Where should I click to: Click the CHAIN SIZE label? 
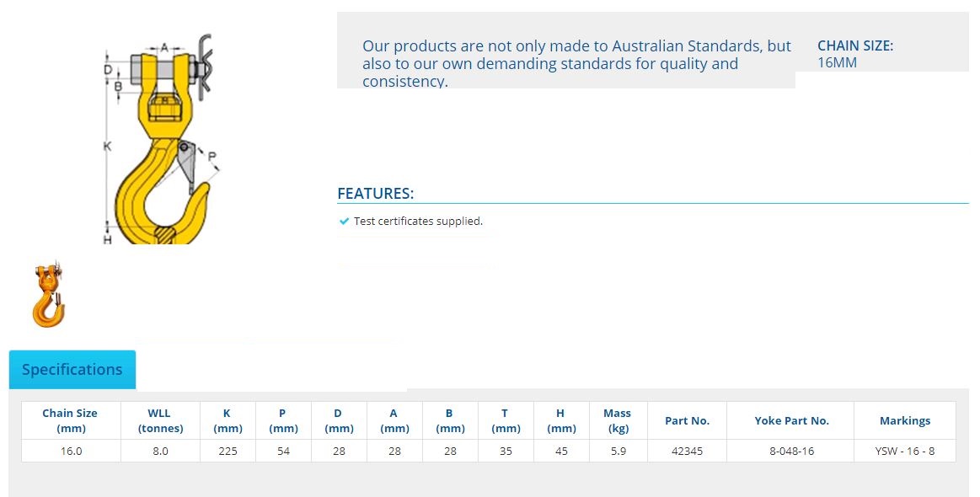(x=855, y=45)
